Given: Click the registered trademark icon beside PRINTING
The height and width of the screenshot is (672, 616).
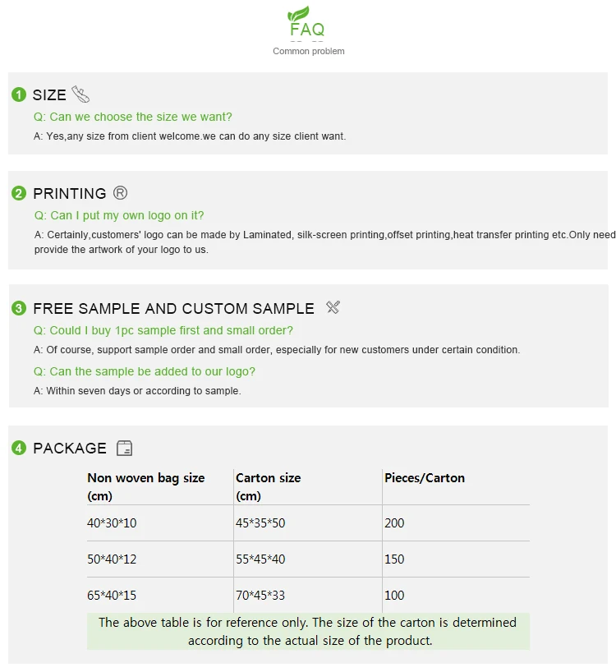Looking at the screenshot, I should coord(120,193).
